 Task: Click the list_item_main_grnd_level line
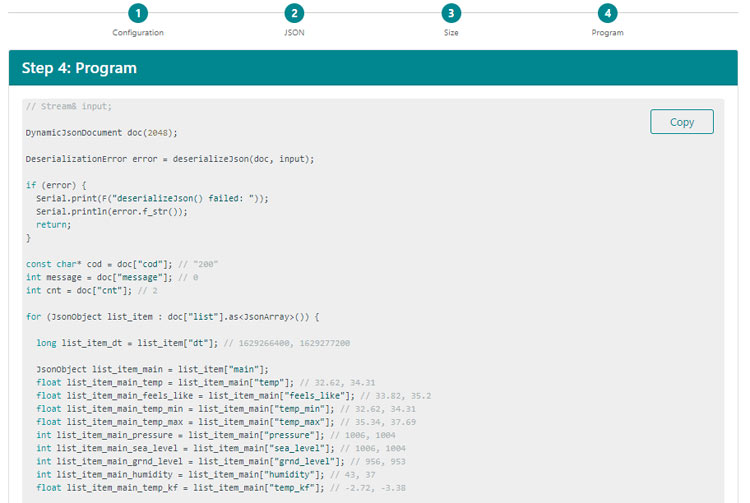(221, 461)
